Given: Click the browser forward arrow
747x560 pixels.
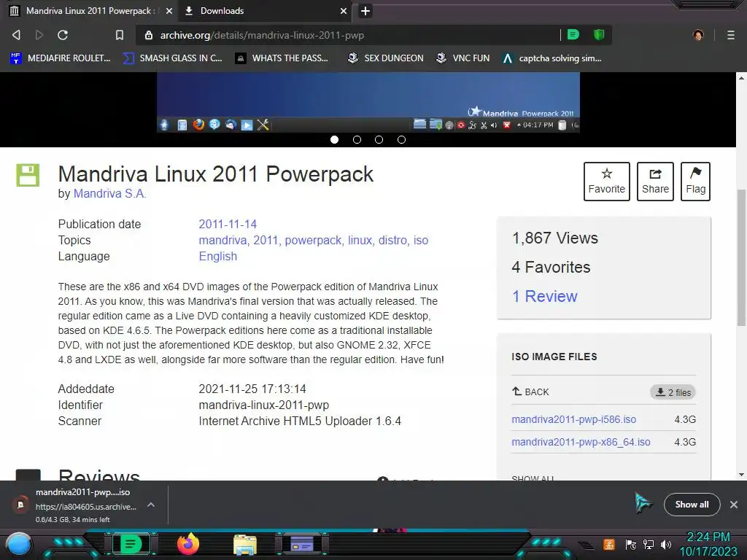Looking at the screenshot, I should coord(39,35).
